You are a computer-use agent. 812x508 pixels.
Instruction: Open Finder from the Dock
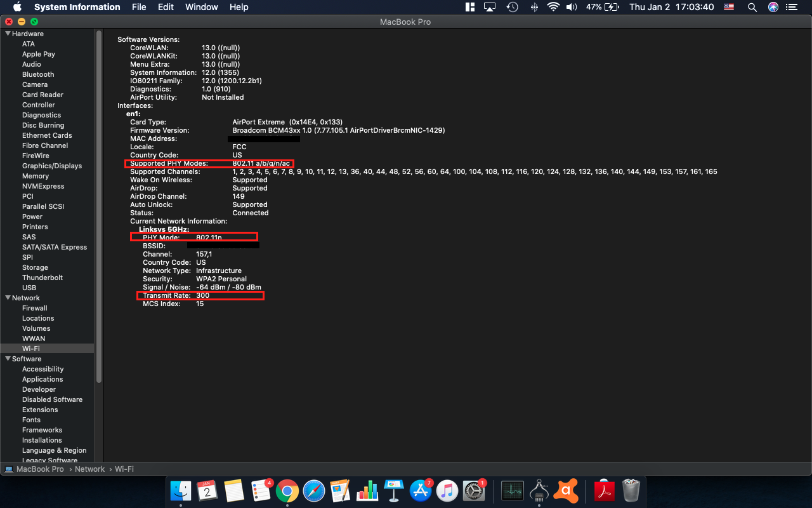tap(181, 490)
